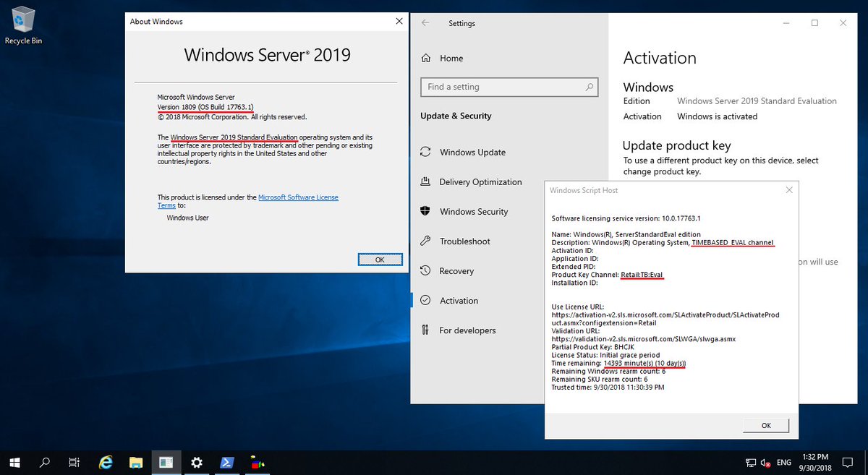
Task: Open Windows Security settings page
Action: (473, 212)
